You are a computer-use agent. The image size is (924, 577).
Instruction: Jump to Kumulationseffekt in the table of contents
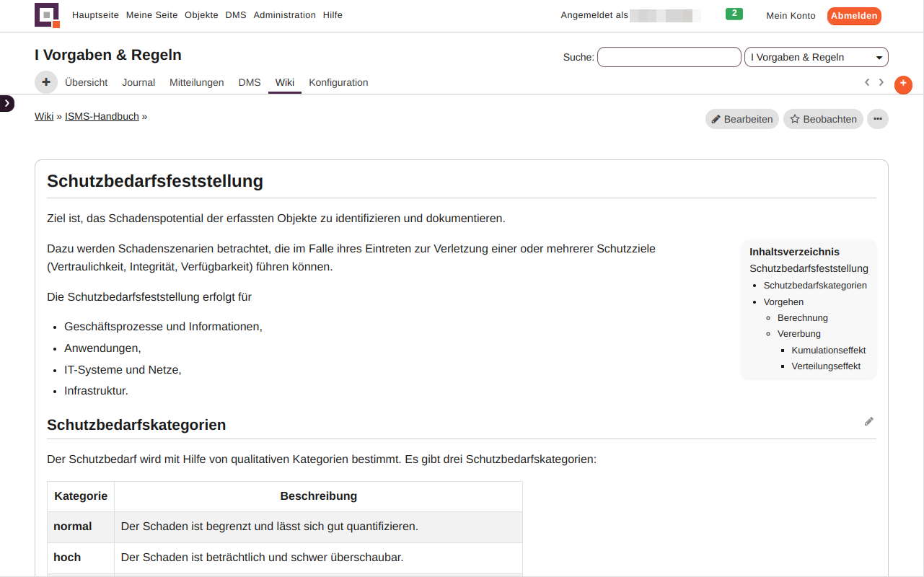tap(828, 350)
